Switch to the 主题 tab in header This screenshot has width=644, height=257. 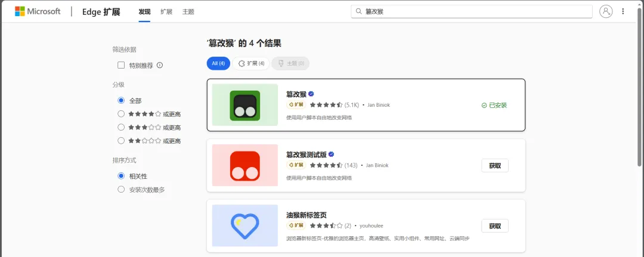[x=188, y=12]
